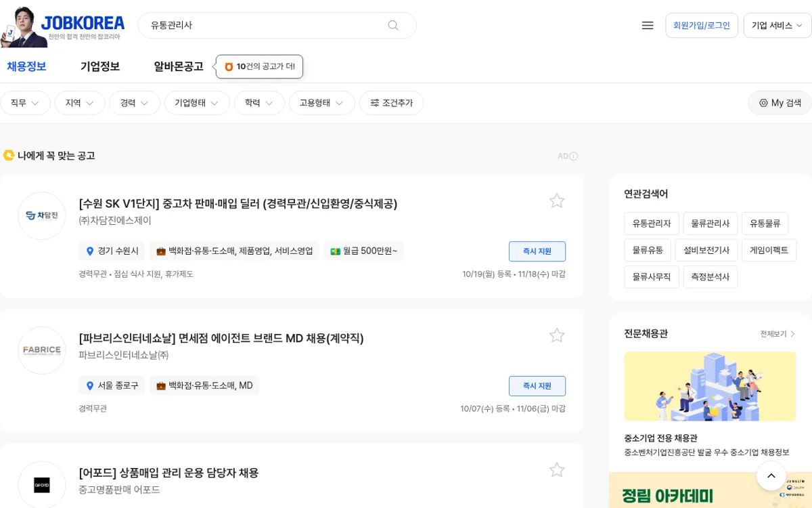Click the FABRICE company logo
Viewport: 812px width, 508px height.
[42, 351]
